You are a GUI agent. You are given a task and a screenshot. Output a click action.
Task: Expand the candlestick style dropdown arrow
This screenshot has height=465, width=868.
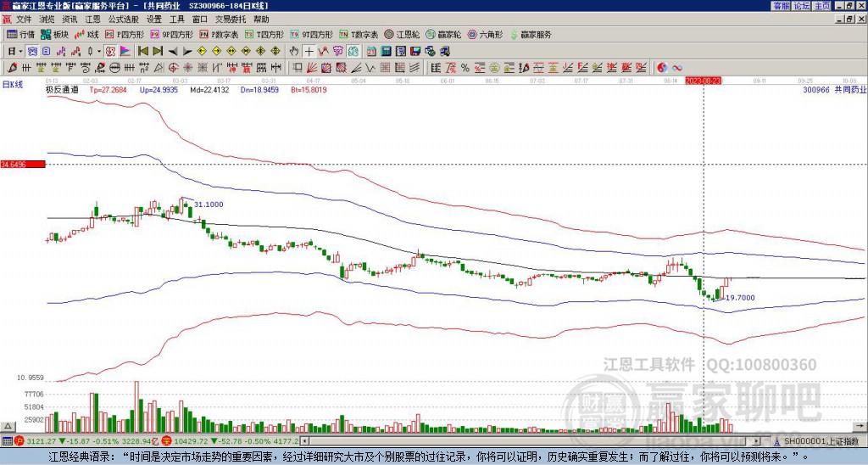99,51
